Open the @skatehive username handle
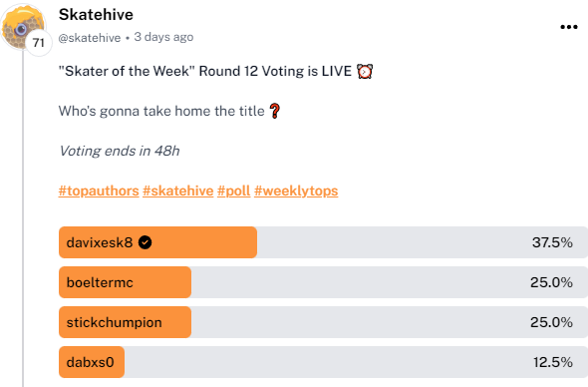 tap(90, 38)
